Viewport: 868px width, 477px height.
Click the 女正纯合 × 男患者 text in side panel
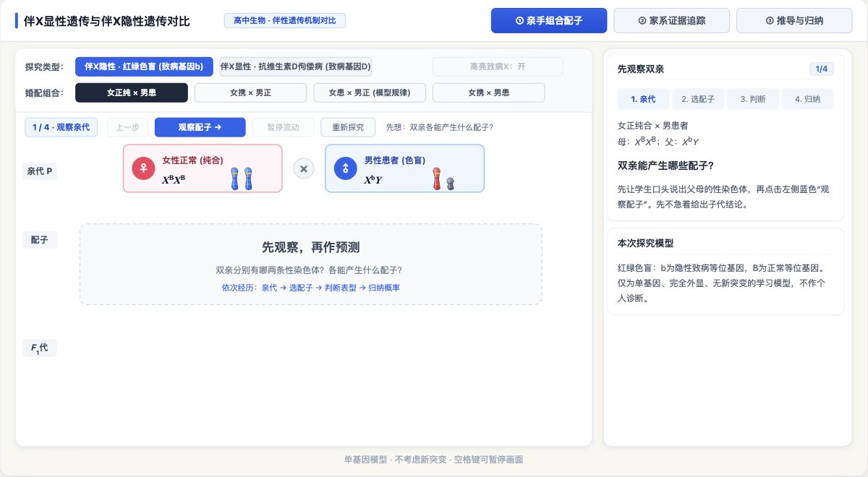click(653, 126)
